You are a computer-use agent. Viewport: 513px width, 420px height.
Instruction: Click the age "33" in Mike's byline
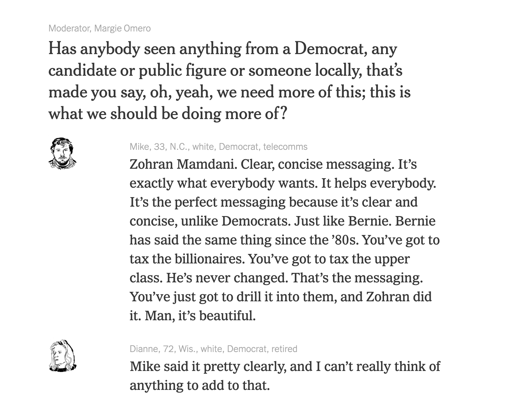coord(159,147)
